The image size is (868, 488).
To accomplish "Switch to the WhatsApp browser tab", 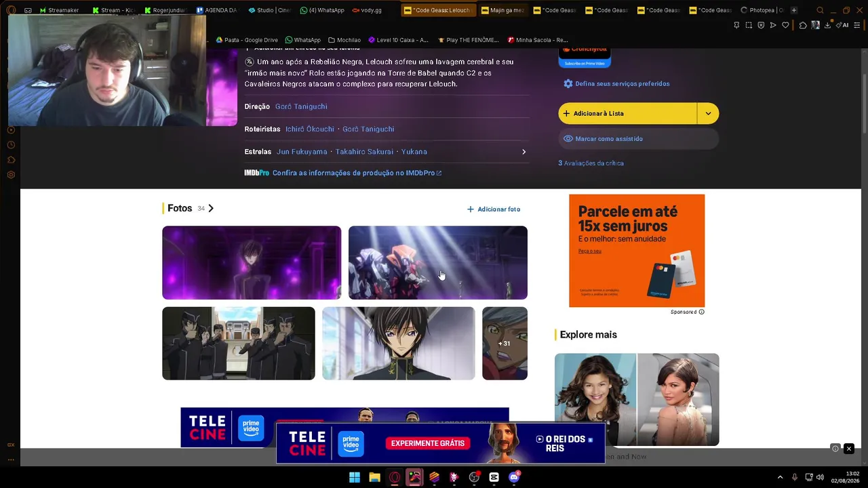I will 322,10.
